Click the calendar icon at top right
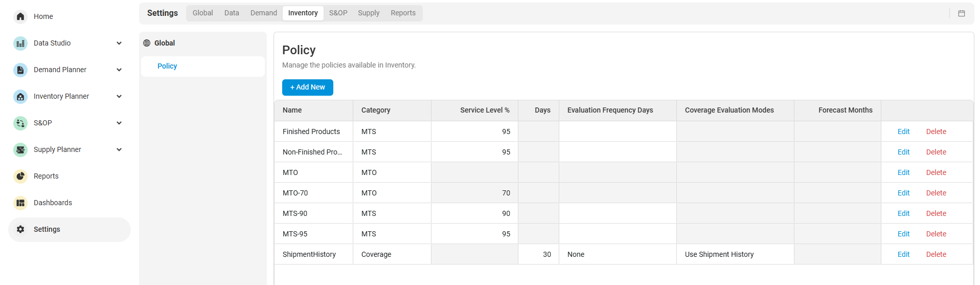 coord(961,13)
